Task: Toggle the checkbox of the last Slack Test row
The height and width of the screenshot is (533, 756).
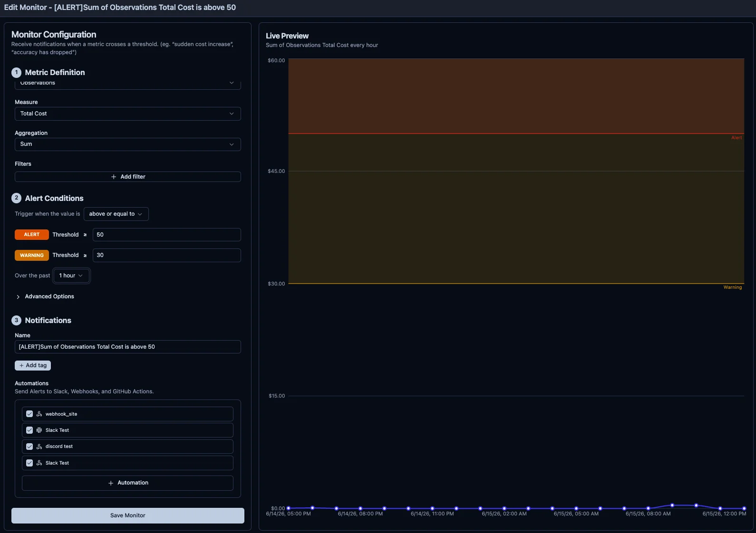Action: coord(29,463)
